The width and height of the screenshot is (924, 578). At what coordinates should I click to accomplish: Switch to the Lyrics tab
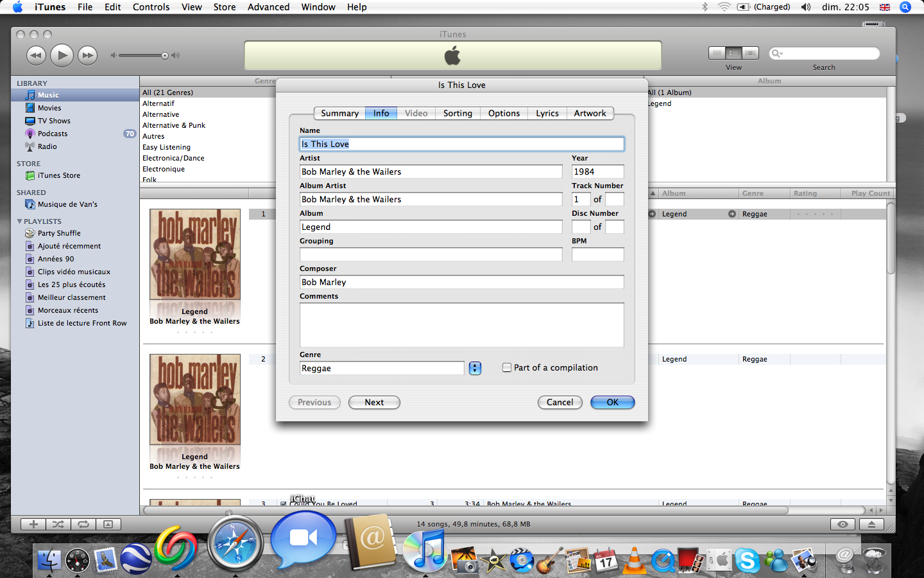547,113
